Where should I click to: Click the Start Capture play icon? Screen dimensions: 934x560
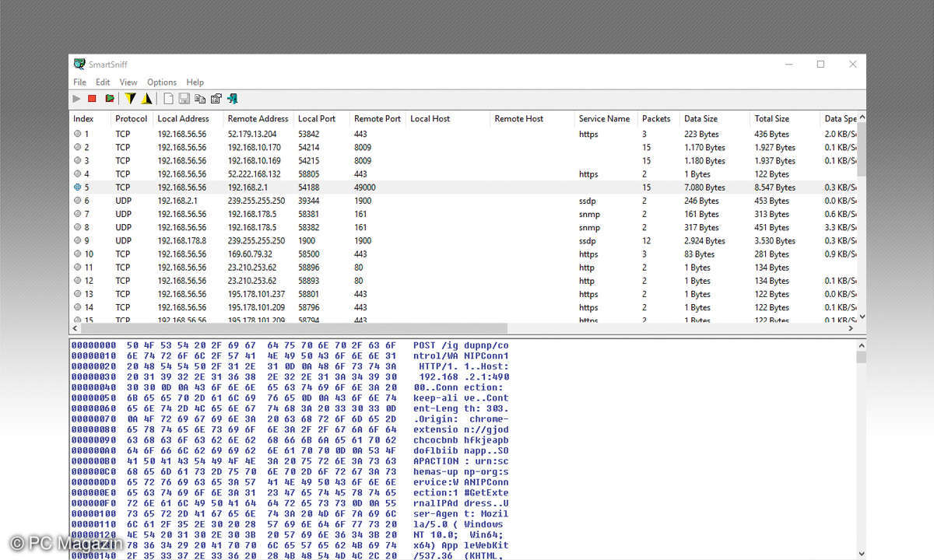click(76, 99)
